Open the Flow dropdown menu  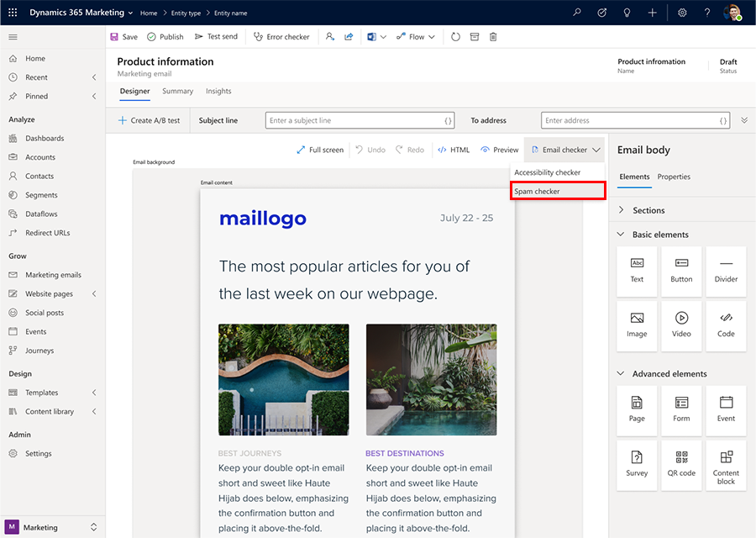tap(416, 37)
